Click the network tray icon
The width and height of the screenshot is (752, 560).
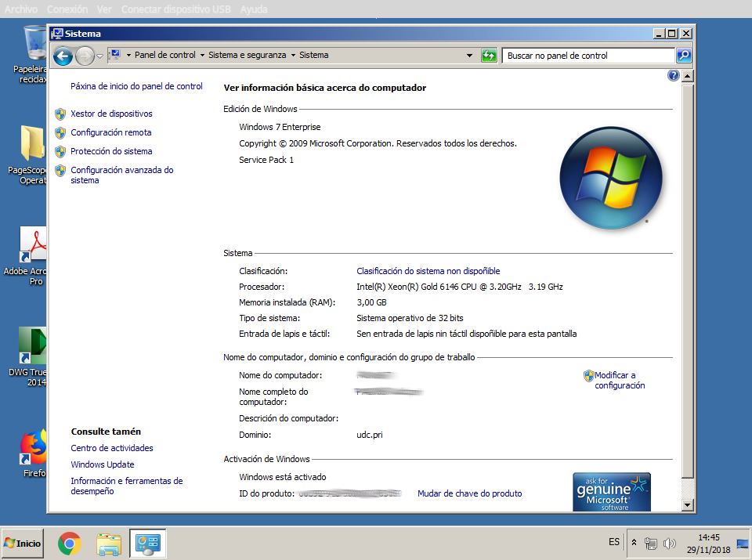point(651,544)
